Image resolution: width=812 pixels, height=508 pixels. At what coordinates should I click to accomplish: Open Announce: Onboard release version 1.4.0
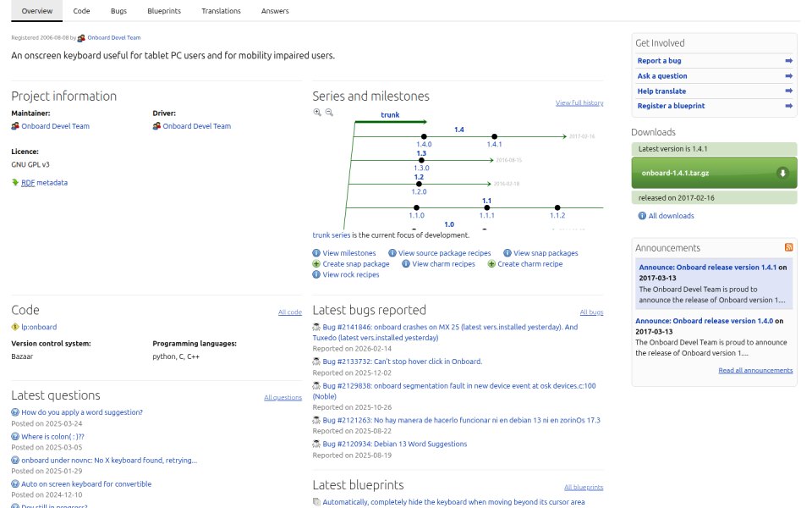[x=705, y=321]
